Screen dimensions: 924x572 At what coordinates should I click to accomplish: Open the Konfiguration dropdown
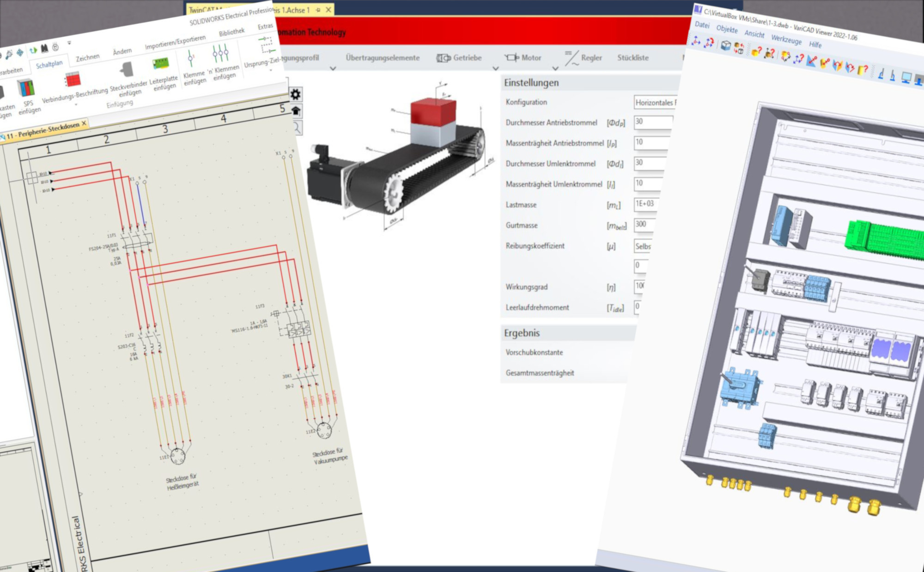[x=656, y=103]
